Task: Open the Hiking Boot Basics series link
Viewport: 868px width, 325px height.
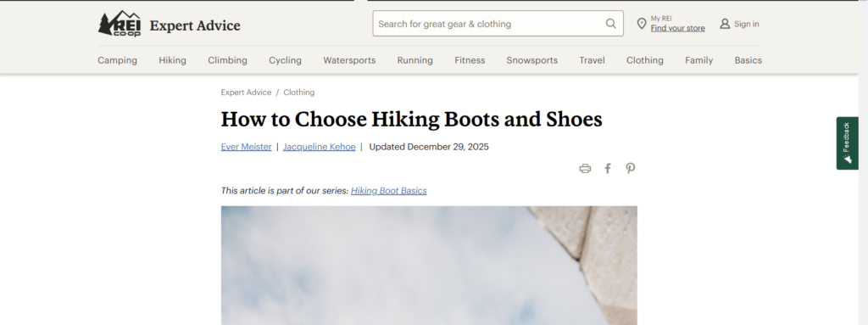Action: (388, 191)
